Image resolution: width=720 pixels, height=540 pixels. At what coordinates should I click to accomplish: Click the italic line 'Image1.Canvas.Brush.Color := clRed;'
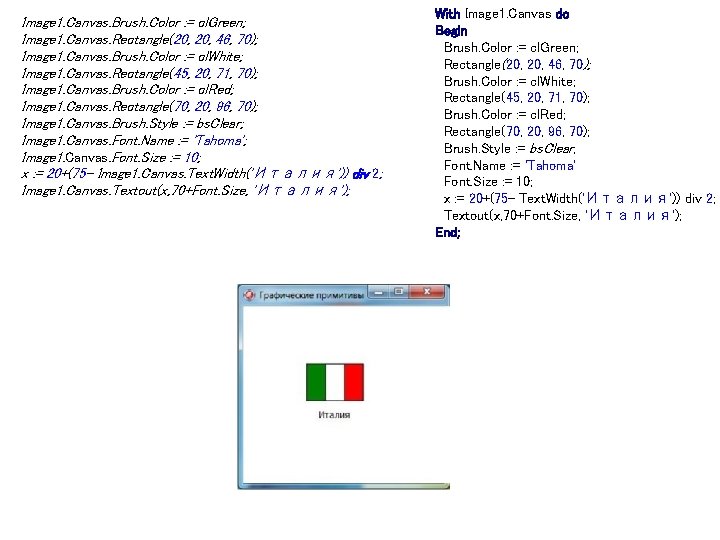(128, 90)
